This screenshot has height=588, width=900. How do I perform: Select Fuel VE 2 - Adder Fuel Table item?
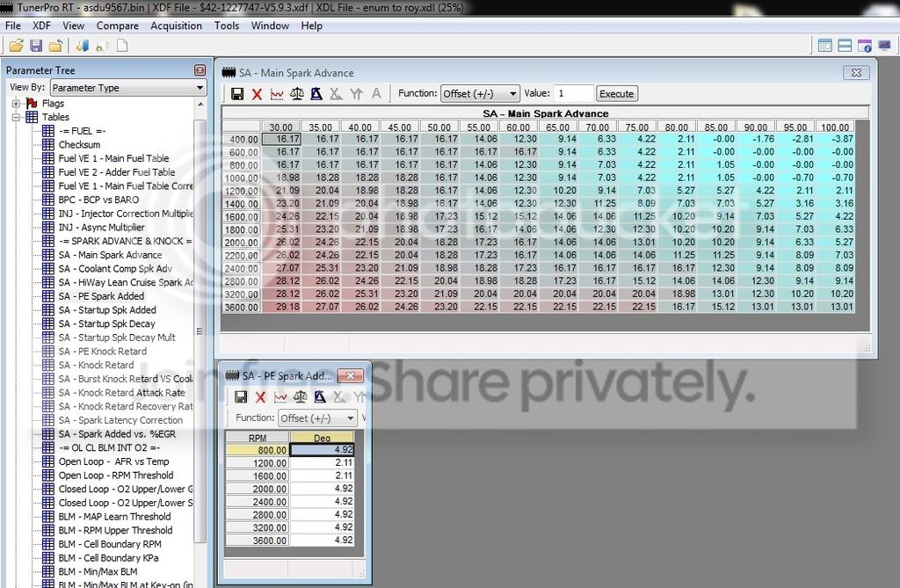point(117,172)
